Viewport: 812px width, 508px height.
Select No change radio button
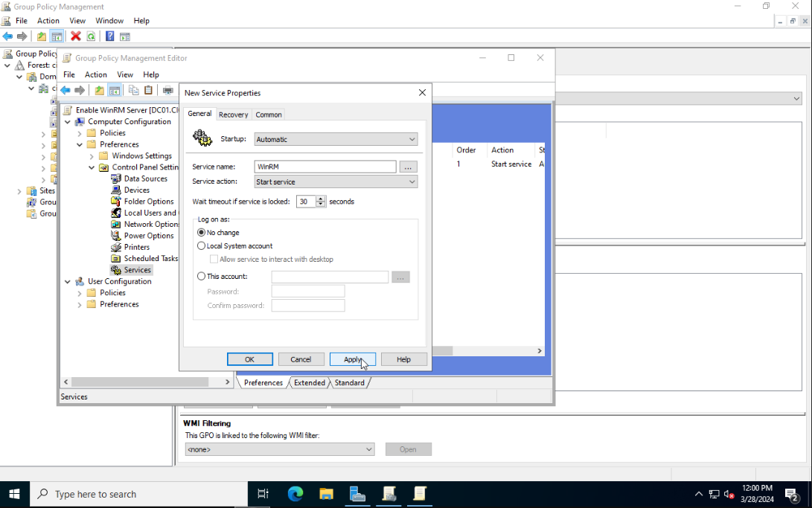(x=202, y=232)
